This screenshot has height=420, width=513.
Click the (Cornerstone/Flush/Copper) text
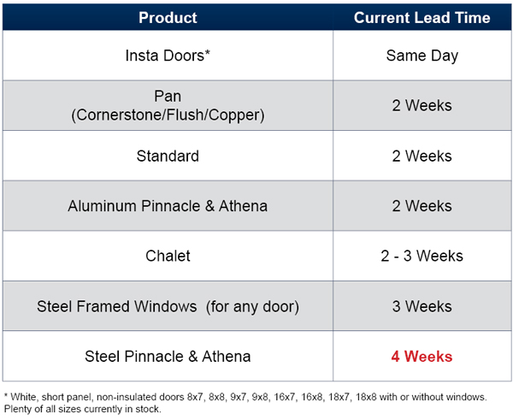pos(168,115)
